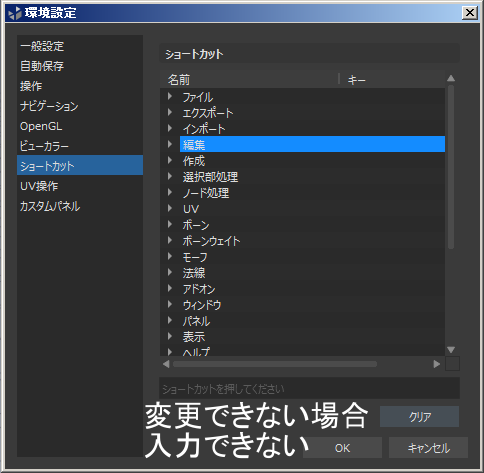Expand the ボーンウェイト group arrow
Screen dimensions: 484x473
[x=170, y=240]
